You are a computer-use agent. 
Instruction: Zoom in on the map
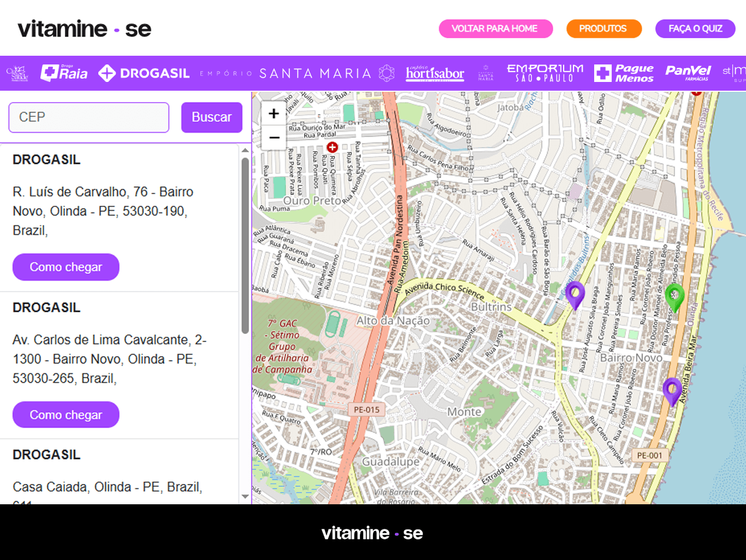pos(274,114)
